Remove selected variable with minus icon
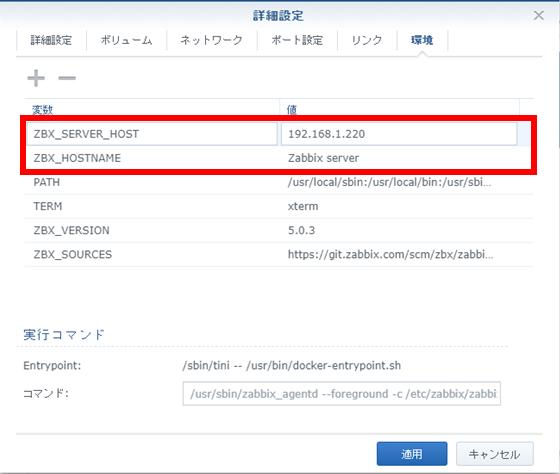This screenshot has height=474, width=560. point(67,78)
